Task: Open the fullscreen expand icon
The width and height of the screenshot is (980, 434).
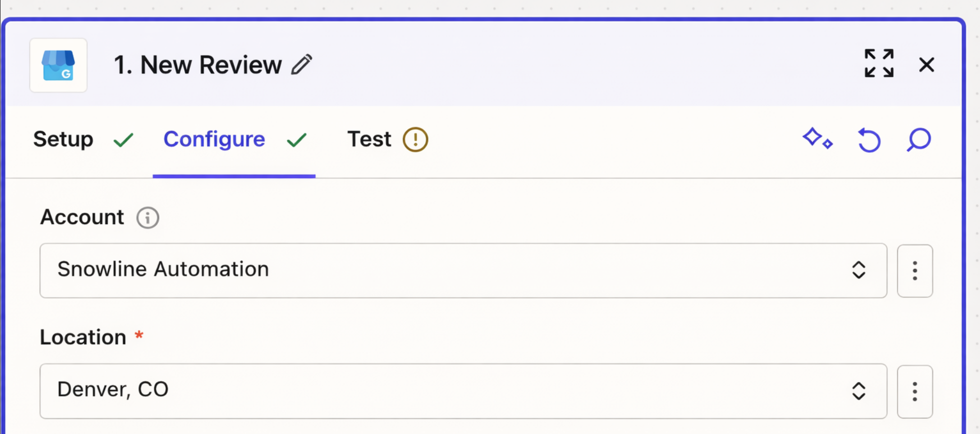Action: [879, 64]
